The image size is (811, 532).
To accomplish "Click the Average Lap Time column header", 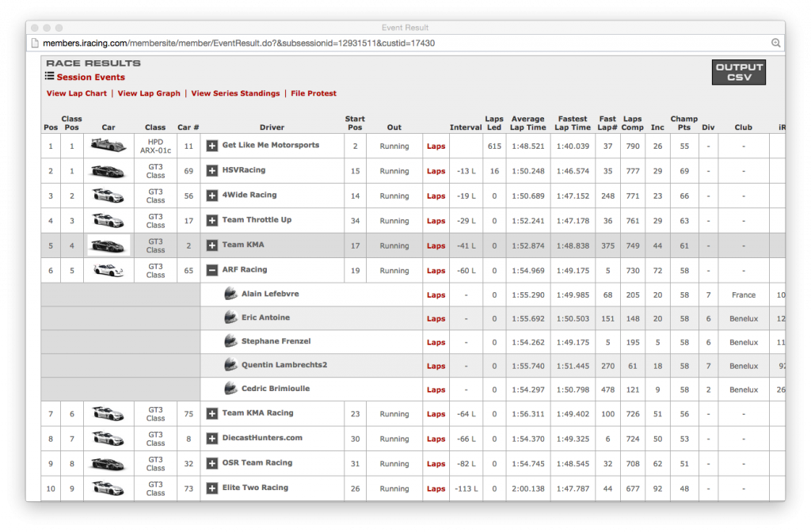I will coord(527,123).
